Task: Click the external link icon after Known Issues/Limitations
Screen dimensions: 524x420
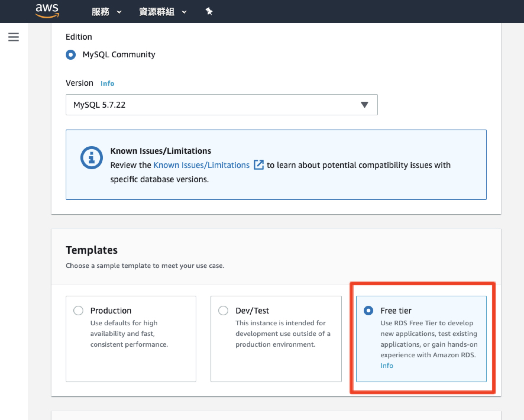Action: pyautogui.click(x=258, y=165)
